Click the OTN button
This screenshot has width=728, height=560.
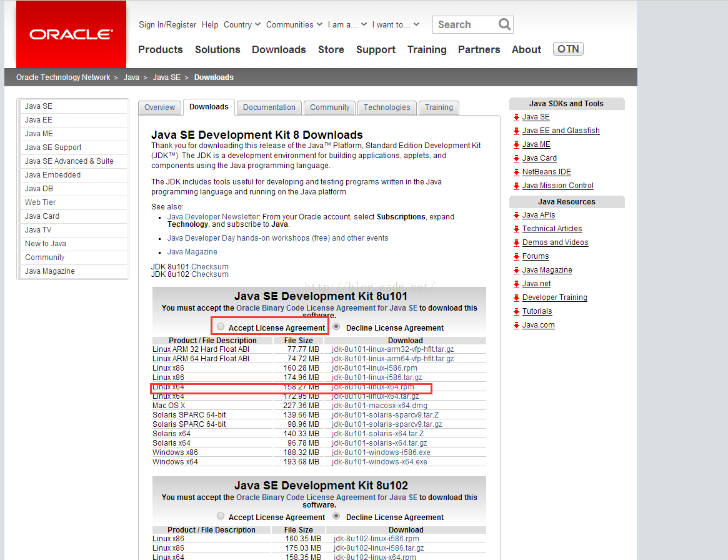click(x=568, y=49)
